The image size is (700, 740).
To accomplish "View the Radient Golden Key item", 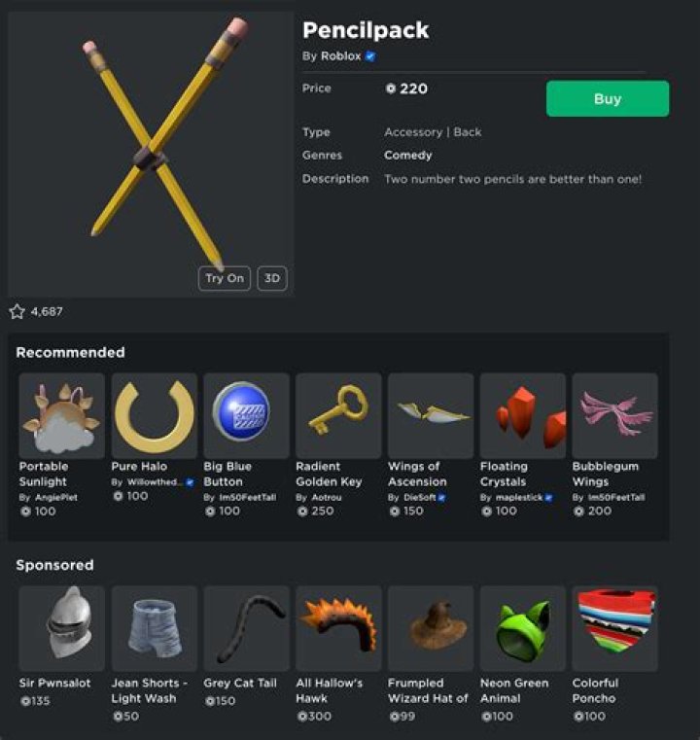I will click(338, 416).
